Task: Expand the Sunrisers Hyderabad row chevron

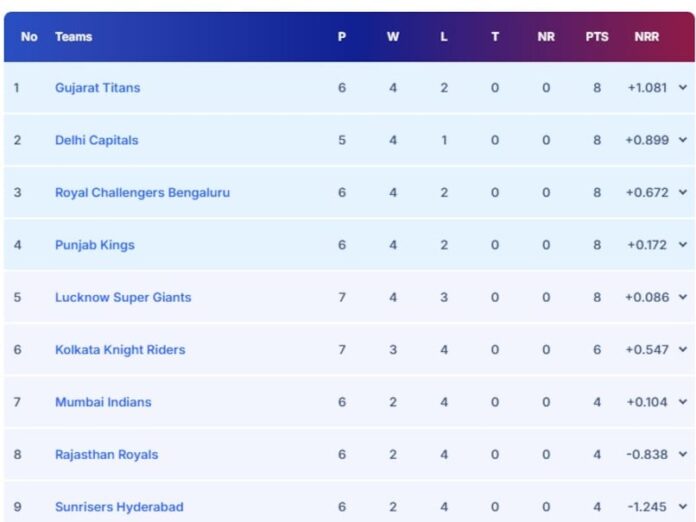Action: [683, 507]
